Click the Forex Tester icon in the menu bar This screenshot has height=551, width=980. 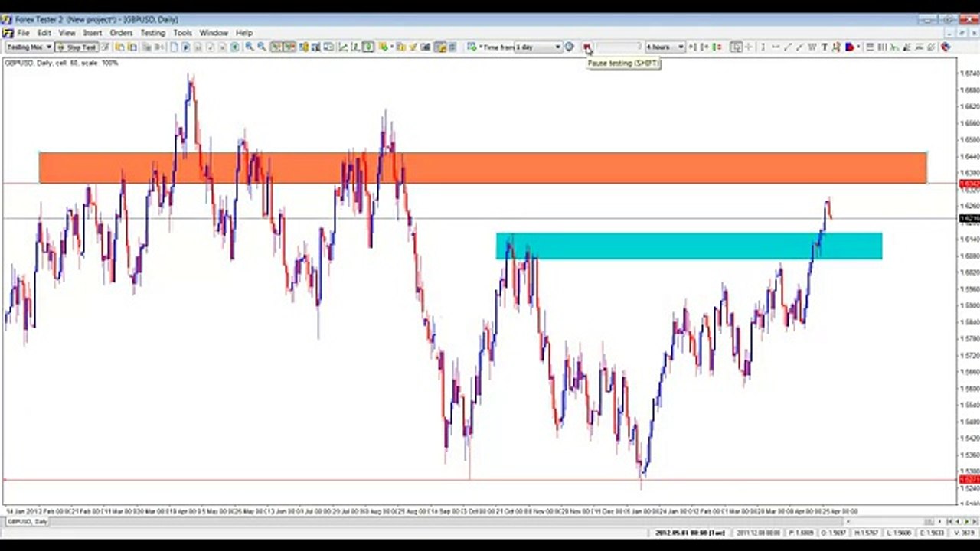tap(8, 33)
